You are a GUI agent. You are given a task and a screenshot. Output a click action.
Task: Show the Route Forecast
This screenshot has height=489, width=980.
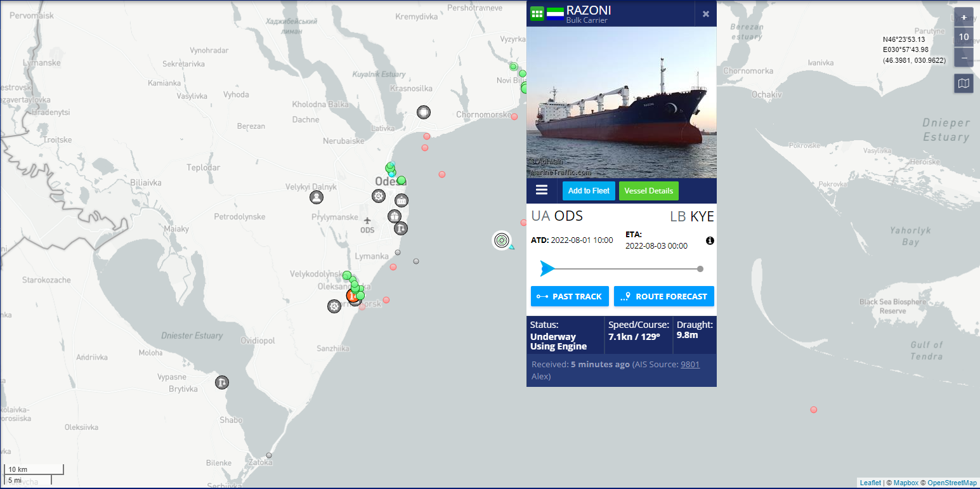point(664,296)
